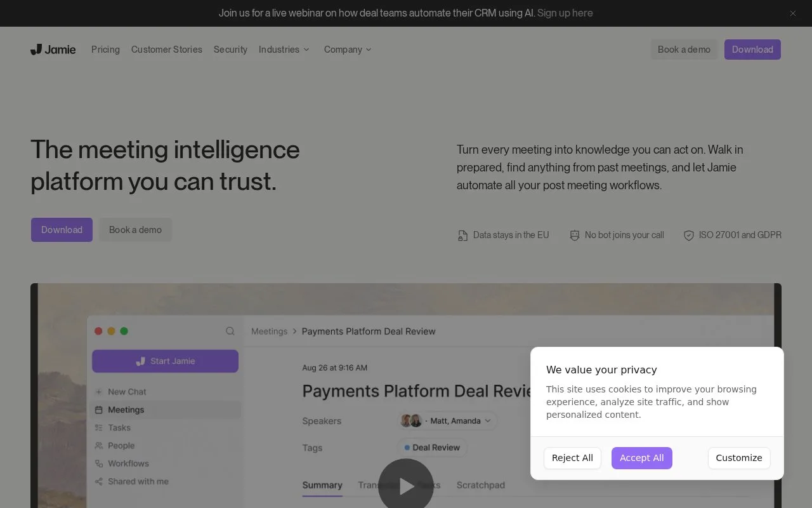Switch to the Summary tab
This screenshot has height=508, width=812.
[322, 485]
